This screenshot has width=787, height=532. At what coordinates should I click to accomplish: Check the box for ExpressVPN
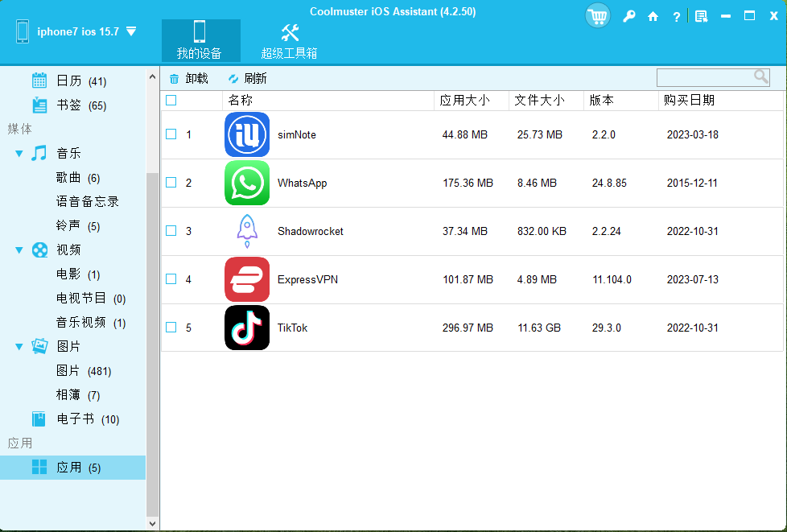[171, 278]
